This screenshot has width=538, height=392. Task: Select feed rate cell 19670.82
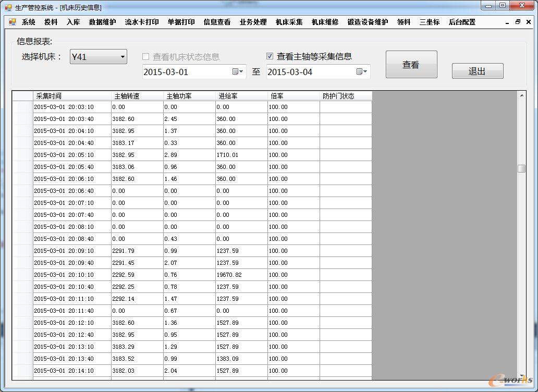click(241, 275)
